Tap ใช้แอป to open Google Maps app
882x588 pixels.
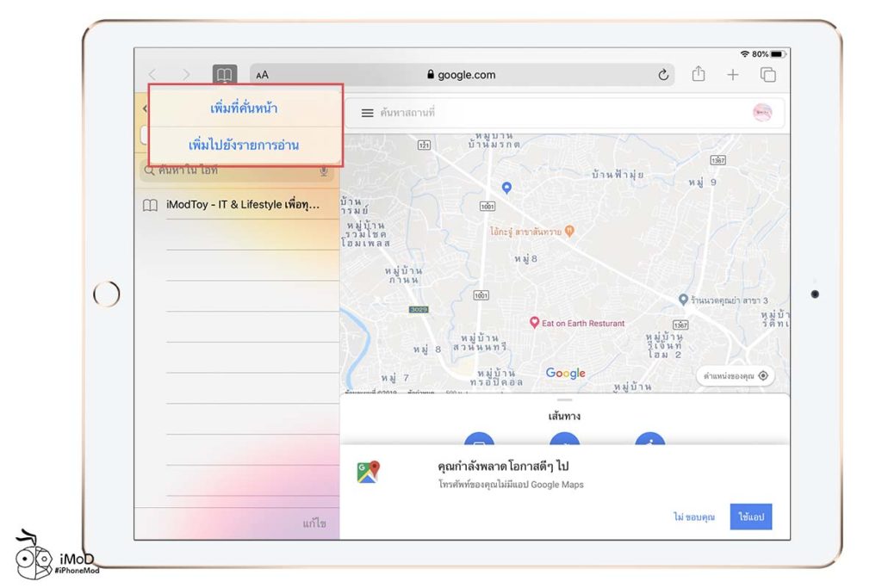click(750, 517)
